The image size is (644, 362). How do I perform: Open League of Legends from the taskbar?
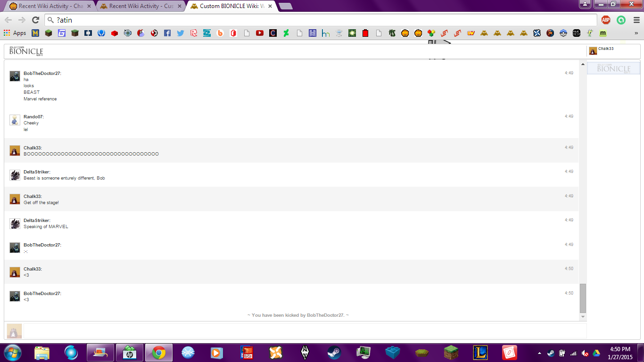point(480,353)
